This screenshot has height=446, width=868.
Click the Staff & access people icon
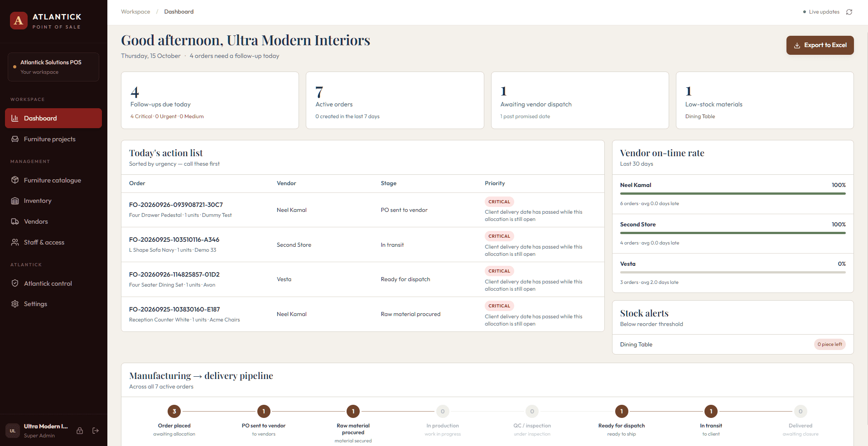15,242
